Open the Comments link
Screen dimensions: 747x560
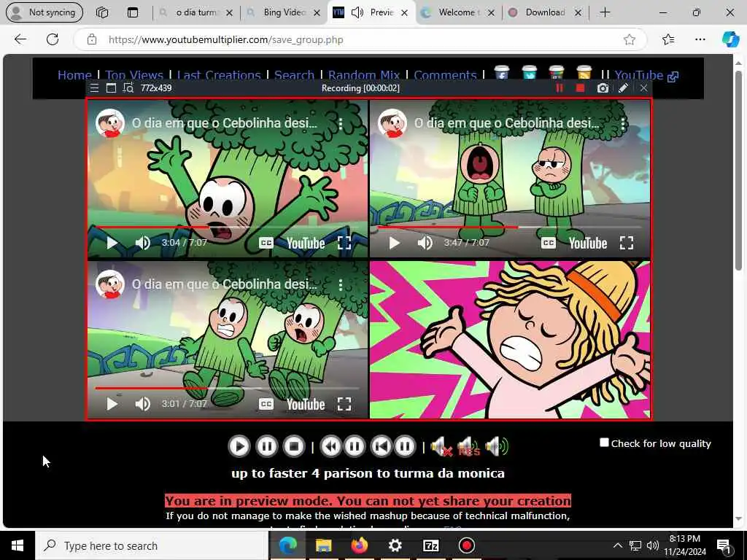point(445,75)
